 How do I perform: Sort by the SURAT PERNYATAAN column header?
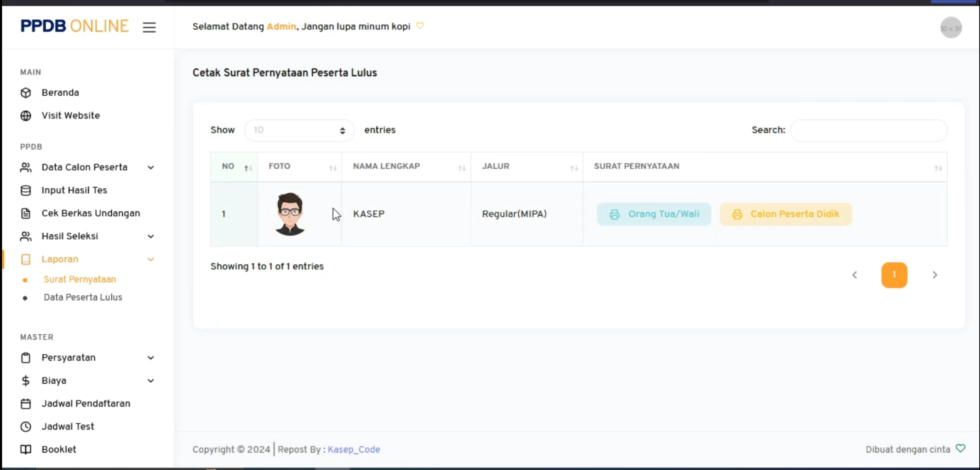point(765,166)
